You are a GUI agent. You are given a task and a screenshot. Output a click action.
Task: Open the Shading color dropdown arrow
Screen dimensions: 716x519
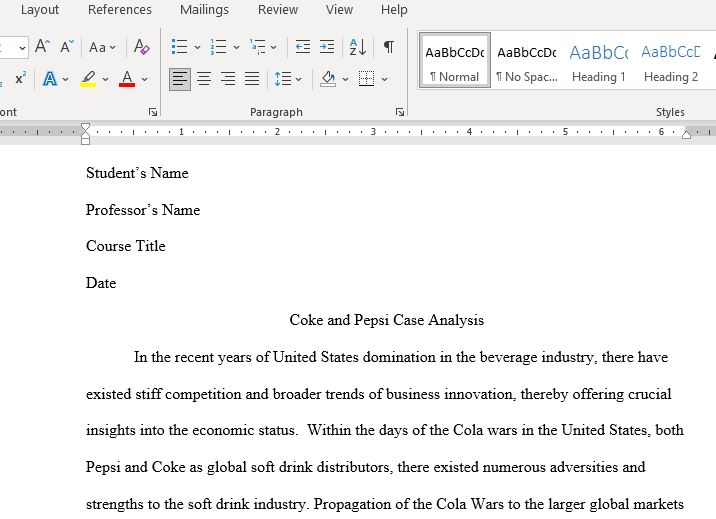(345, 79)
